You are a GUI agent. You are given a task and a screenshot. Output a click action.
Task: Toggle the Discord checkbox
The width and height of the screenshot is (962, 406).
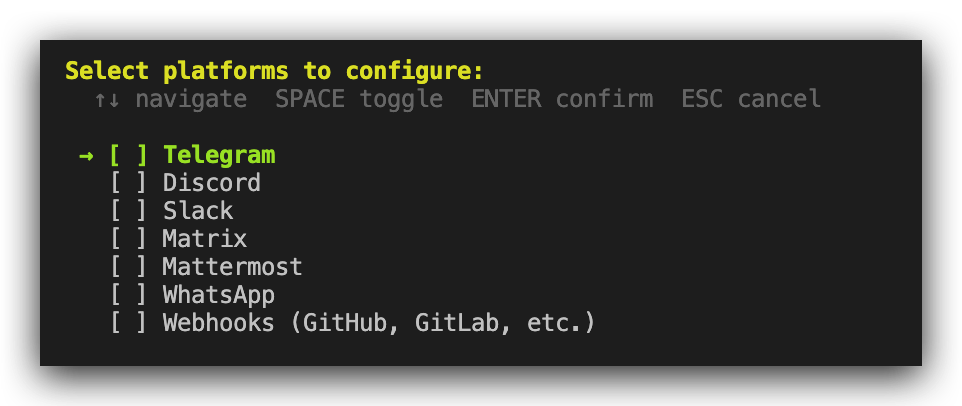[128, 183]
